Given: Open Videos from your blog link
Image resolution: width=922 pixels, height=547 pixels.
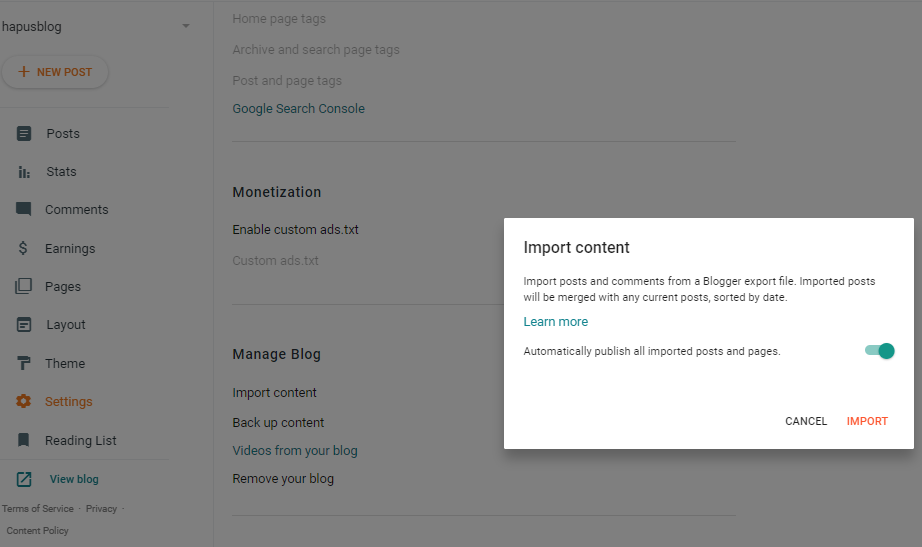Looking at the screenshot, I should pos(295,451).
